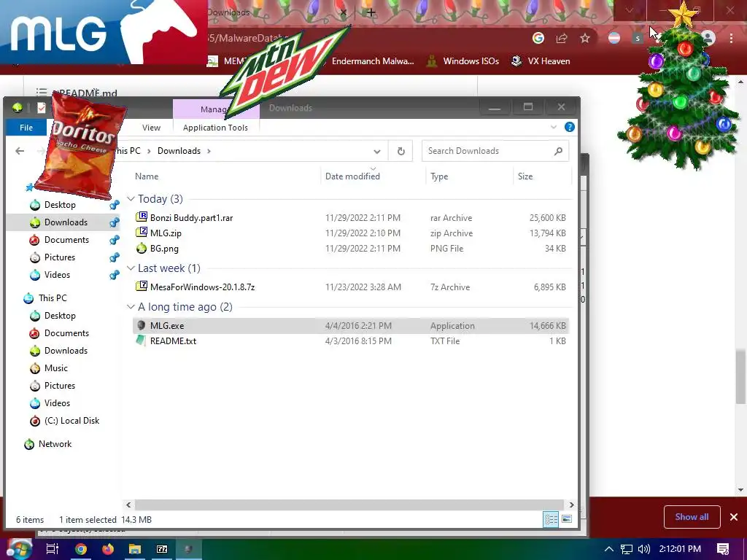747x560 pixels.
Task: Click the volume speaker tray icon
Action: (643, 549)
